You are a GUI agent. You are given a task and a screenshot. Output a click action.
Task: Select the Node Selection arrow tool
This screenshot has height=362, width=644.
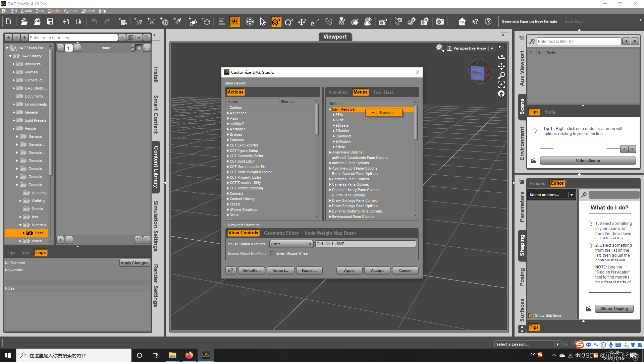pos(263,22)
